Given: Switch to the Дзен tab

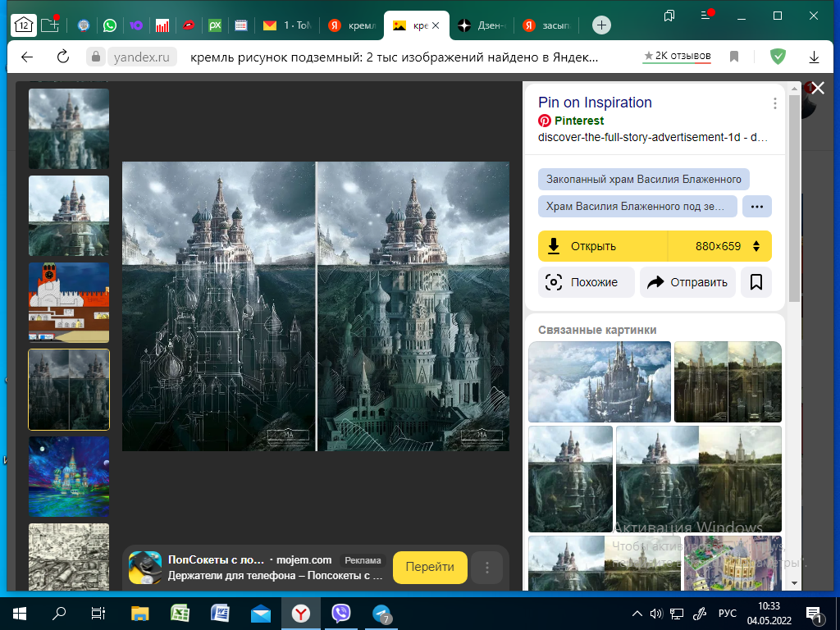Looking at the screenshot, I should [x=481, y=25].
